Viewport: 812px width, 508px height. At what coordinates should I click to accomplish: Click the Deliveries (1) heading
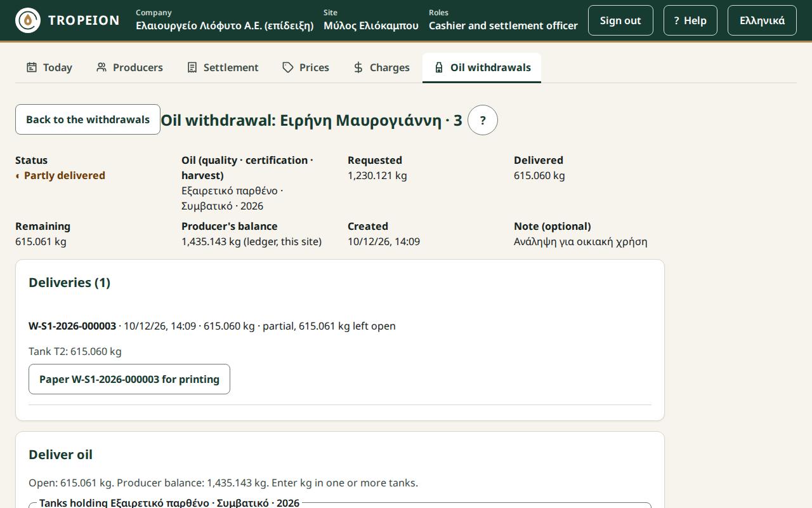tap(70, 283)
